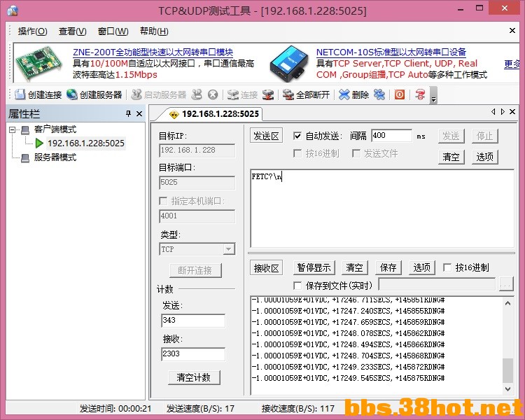Open the 查看(V) menu
Screen dimensions: 525x420
click(x=72, y=31)
